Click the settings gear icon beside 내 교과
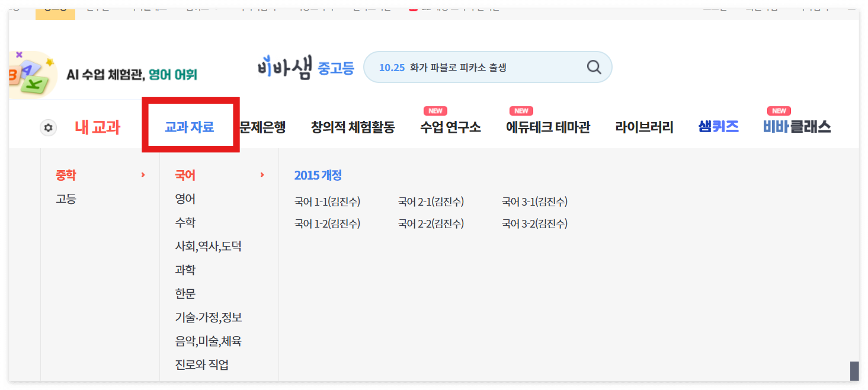 point(47,127)
